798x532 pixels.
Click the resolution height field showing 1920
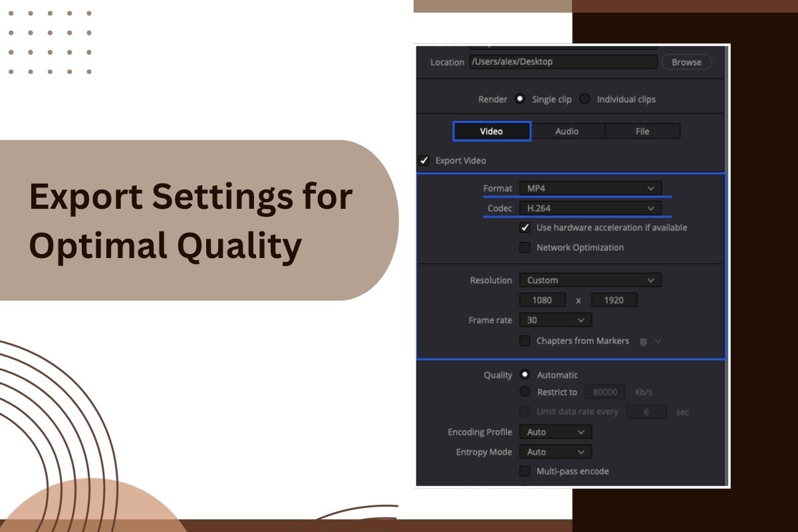[x=614, y=300]
